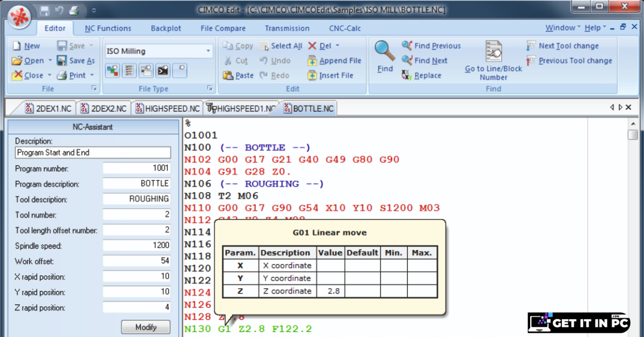Click Go to Line/Block Number

tap(493, 60)
